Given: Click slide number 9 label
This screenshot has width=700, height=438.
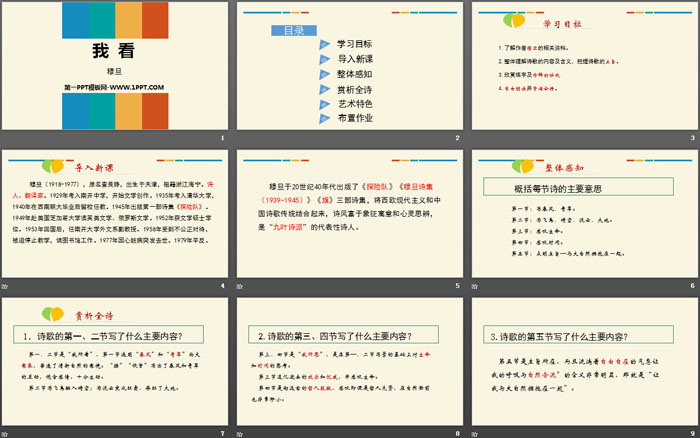Looking at the screenshot, I should click(692, 434).
